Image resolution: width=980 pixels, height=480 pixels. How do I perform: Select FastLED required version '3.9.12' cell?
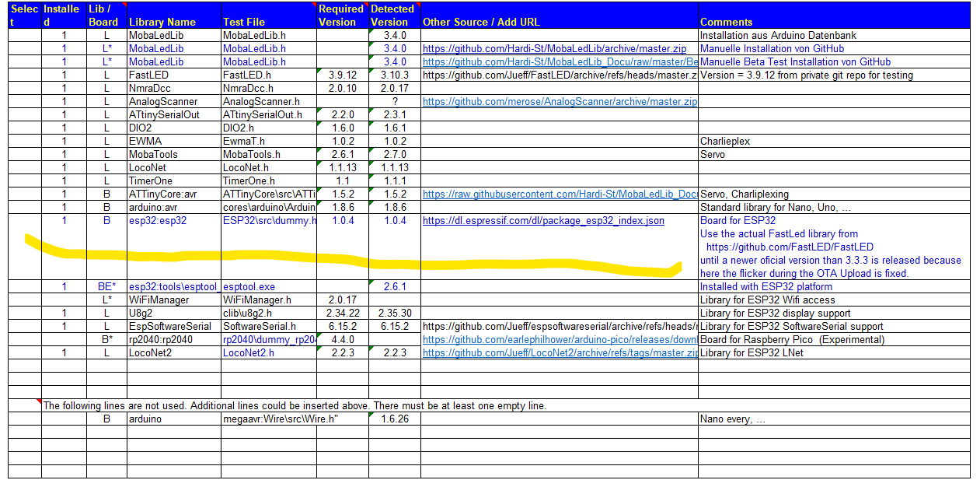click(343, 75)
